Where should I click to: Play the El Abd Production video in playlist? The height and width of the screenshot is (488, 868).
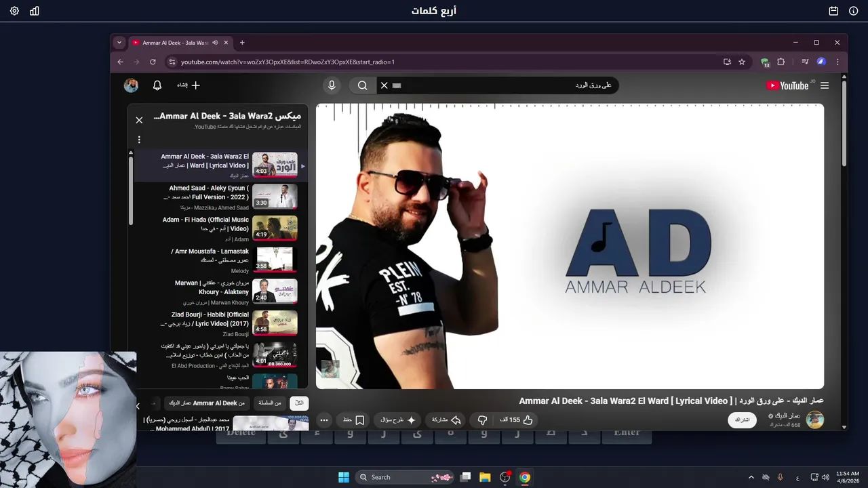coord(222,355)
